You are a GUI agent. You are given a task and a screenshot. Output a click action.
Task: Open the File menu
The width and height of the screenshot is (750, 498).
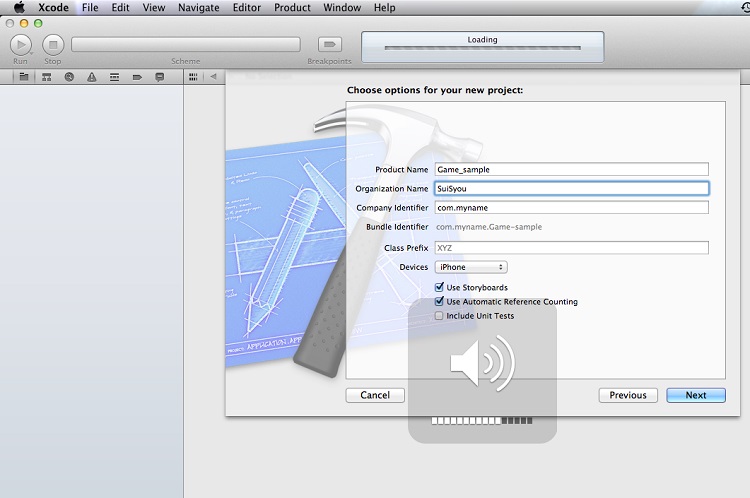tap(90, 8)
